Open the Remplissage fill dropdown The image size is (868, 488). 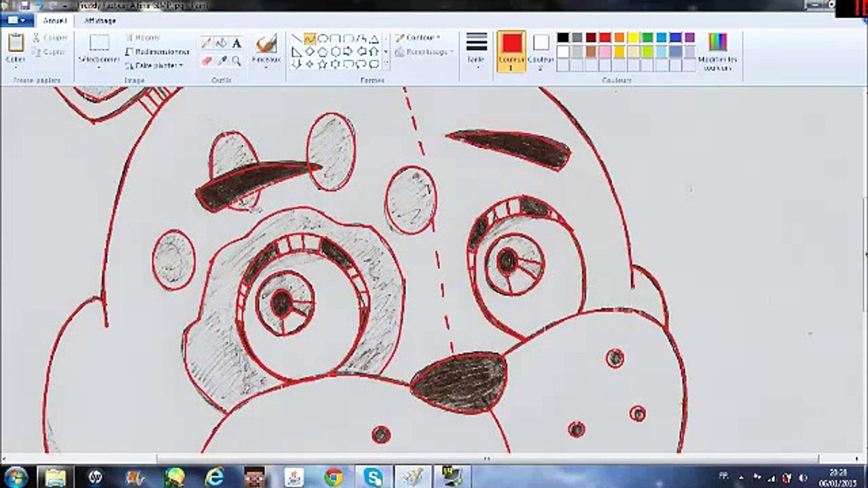pos(424,52)
